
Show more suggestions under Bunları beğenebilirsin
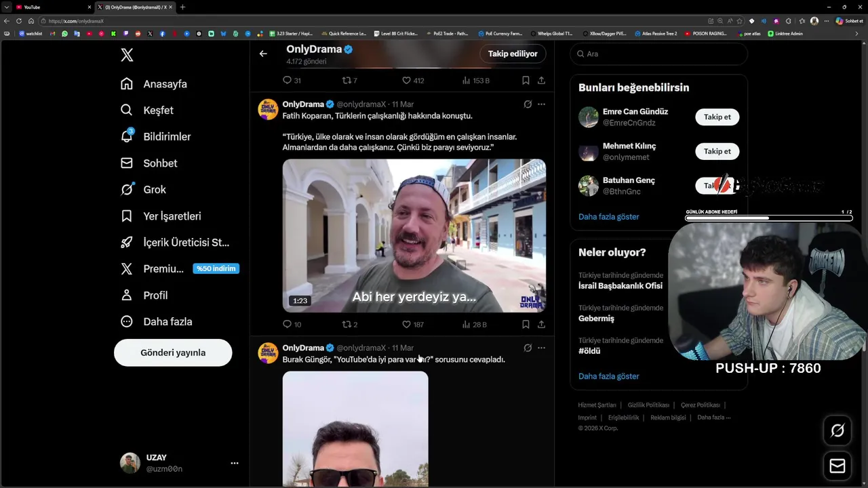(608, 217)
